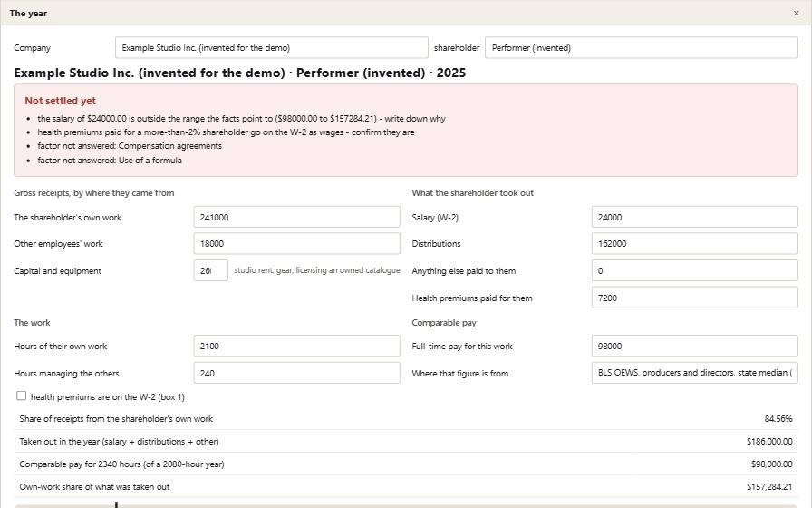Click the health premiums W-2 wages warning line
This screenshot has width=812, height=508.
click(x=226, y=132)
